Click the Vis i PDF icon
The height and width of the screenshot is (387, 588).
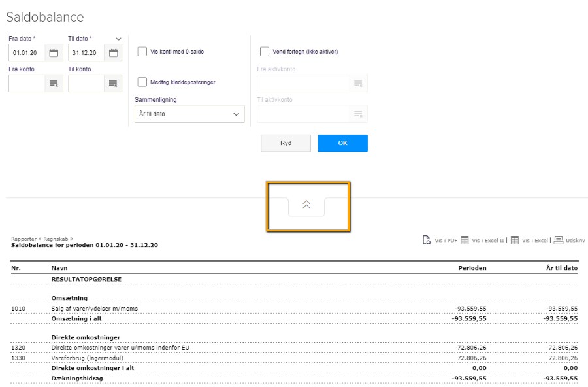(x=427, y=241)
